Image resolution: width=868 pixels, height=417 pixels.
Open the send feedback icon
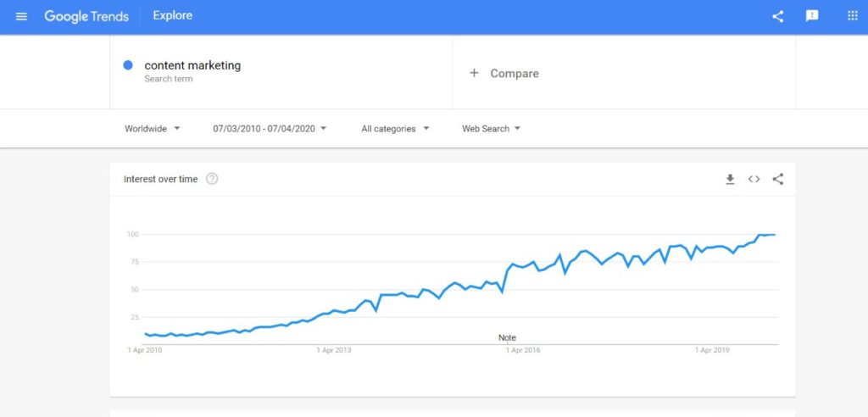pos(812,16)
